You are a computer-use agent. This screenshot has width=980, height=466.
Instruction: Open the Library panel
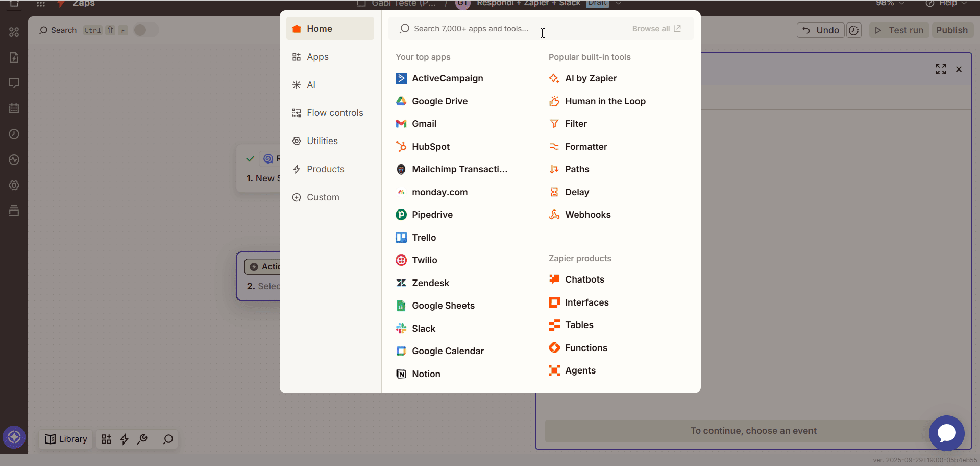66,439
